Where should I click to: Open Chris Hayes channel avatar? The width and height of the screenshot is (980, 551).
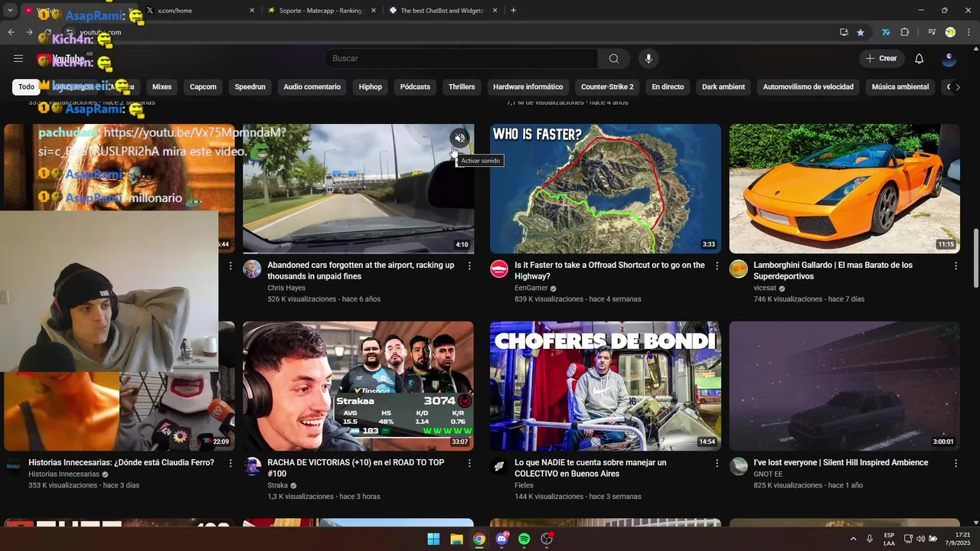252,269
